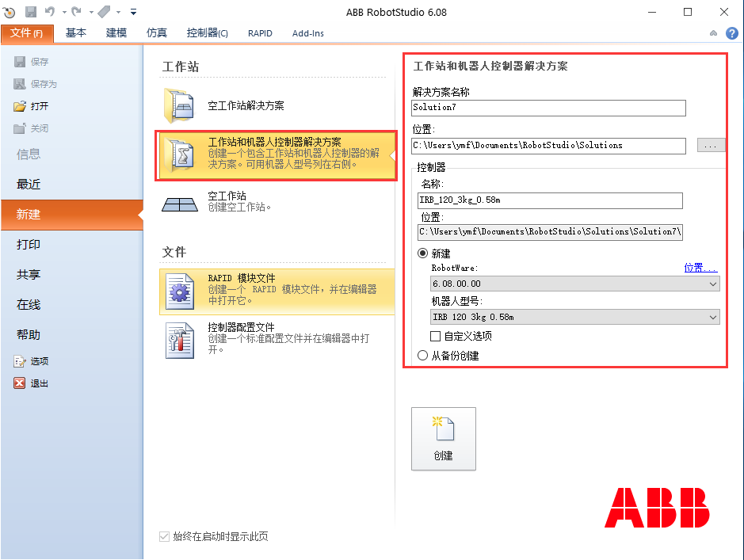This screenshot has width=744, height=560.
Task: Select 最近 in the backstage sidebar
Action: click(29, 185)
